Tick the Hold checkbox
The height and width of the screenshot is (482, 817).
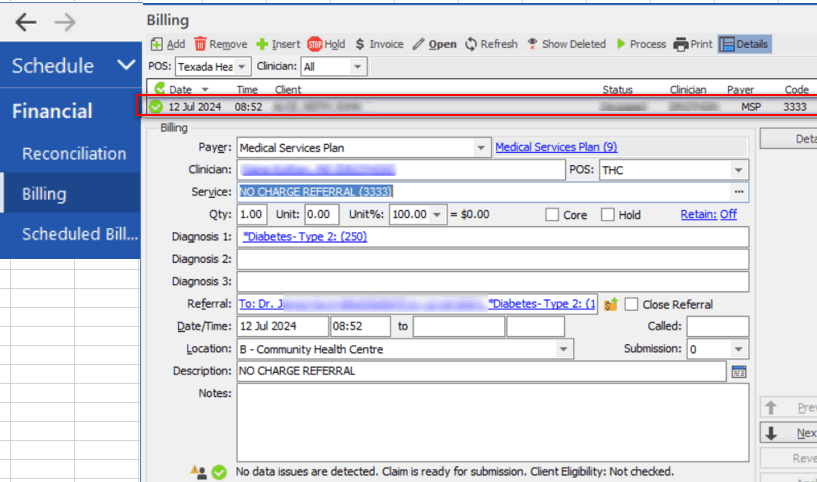tap(608, 215)
